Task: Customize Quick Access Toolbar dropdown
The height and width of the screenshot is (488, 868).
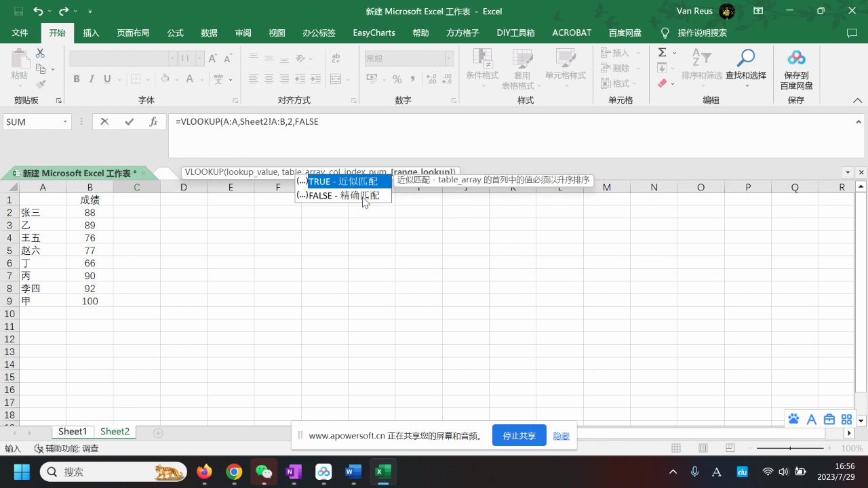Action: (90, 12)
